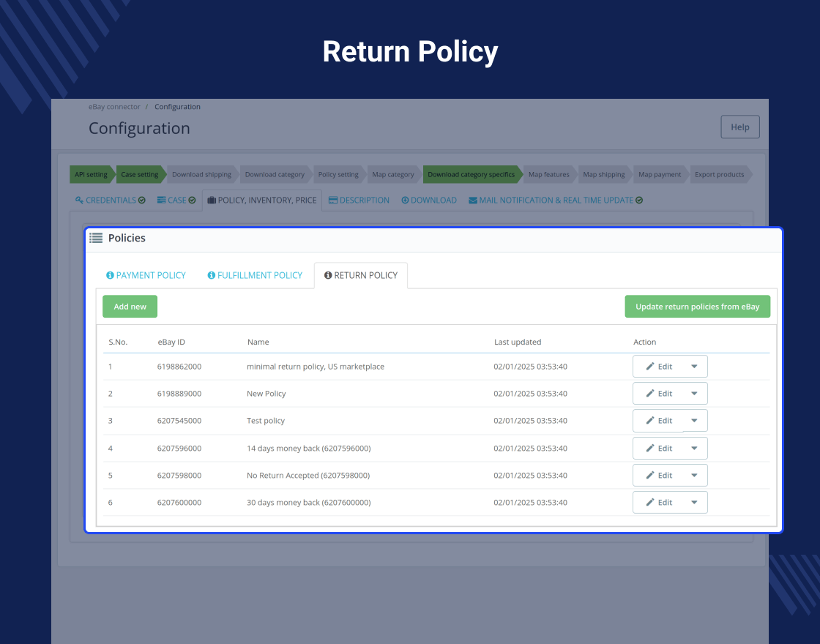Switch to the FULFILLMENT POLICY tab
The width and height of the screenshot is (820, 644).
[256, 275]
